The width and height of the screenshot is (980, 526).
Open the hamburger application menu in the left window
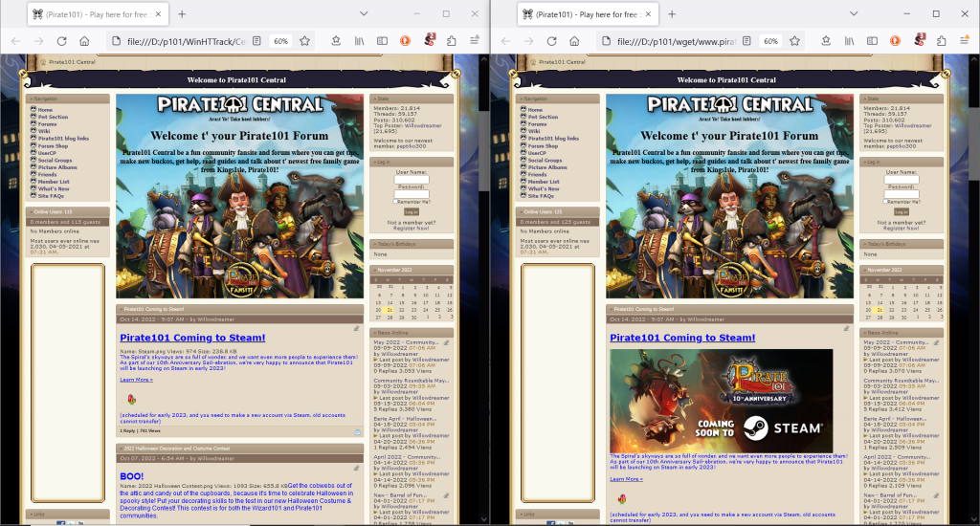[x=475, y=41]
